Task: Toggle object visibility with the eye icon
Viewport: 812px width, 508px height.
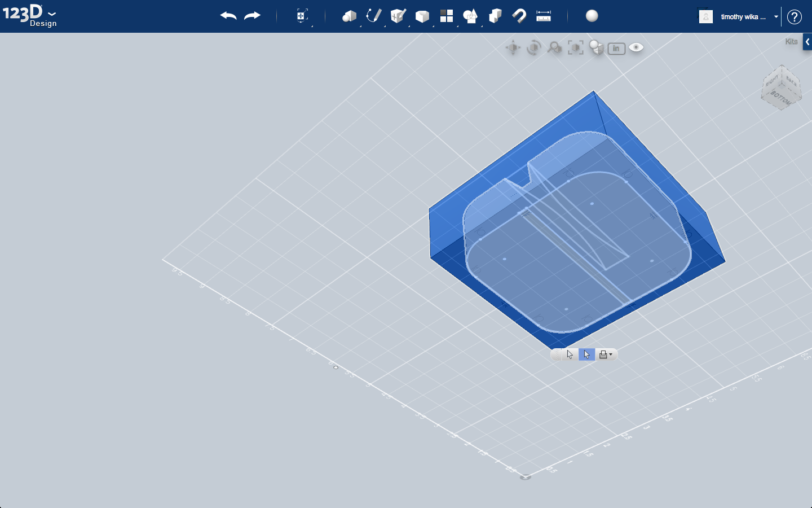Action: (636, 47)
